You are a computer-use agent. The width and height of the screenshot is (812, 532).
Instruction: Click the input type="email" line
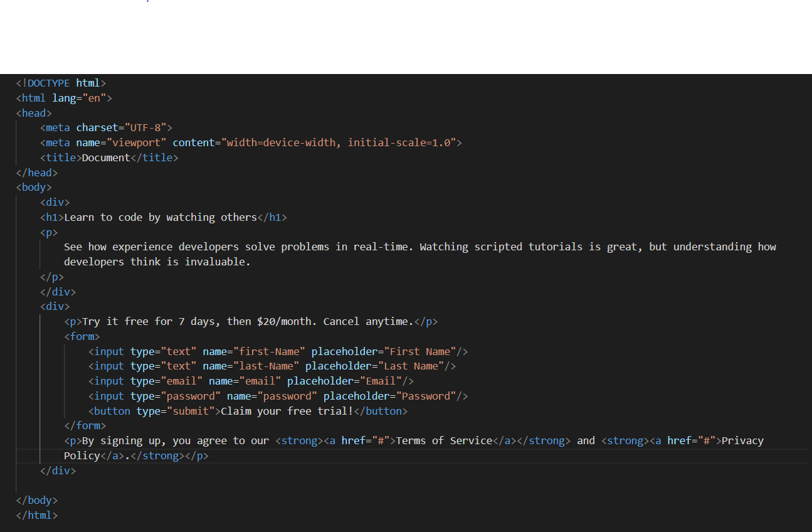[x=251, y=381]
